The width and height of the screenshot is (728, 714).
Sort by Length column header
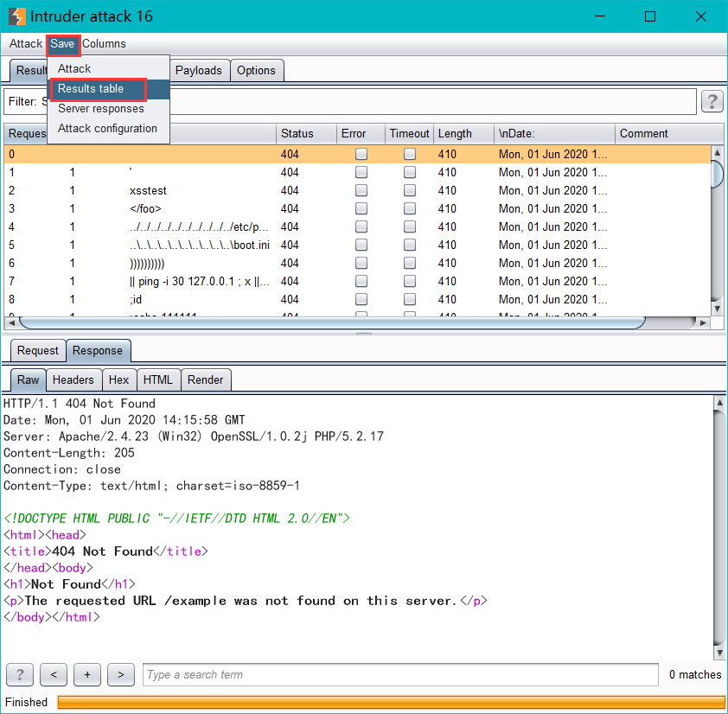463,134
